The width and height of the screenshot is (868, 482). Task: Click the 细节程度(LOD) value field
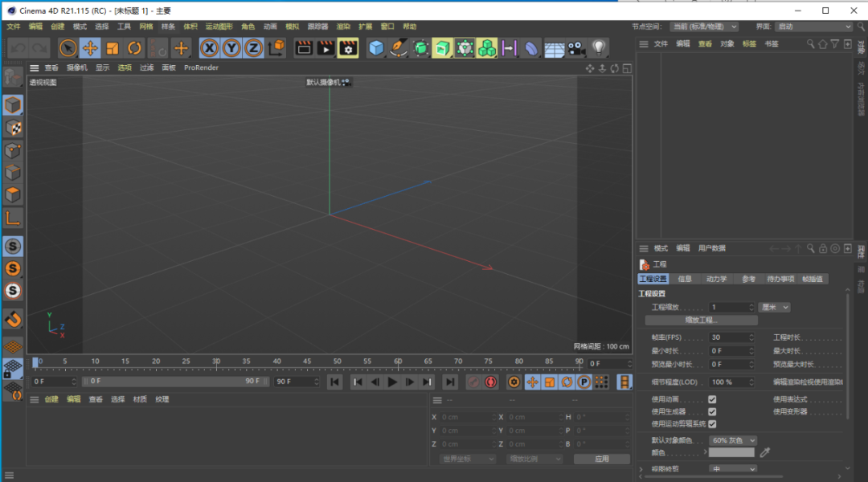[732, 382]
